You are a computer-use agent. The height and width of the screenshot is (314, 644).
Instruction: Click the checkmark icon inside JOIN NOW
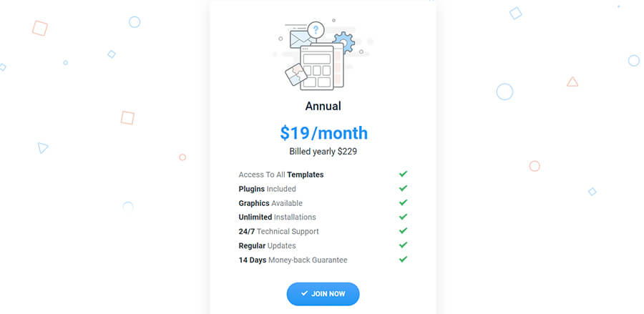[304, 293]
